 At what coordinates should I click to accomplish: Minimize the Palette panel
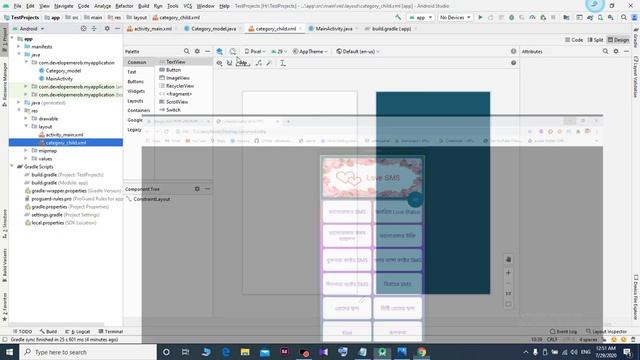(207, 51)
